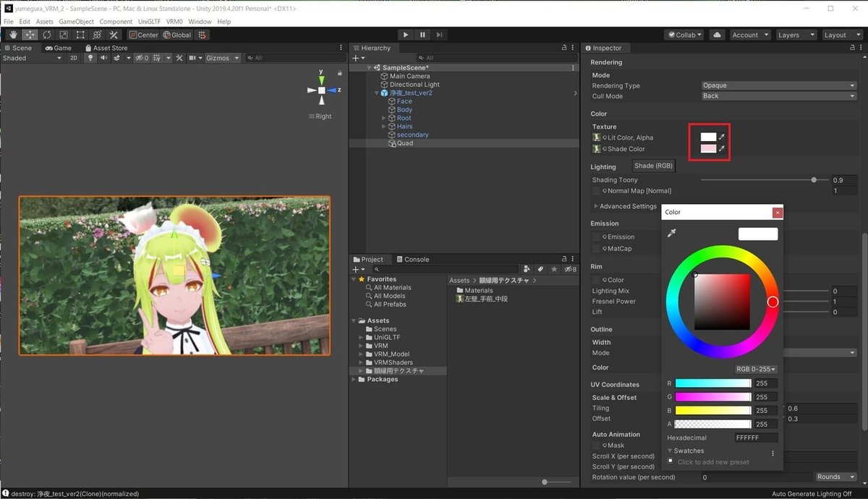Open the GameObject menu
This screenshot has width=868, height=499.
[77, 22]
